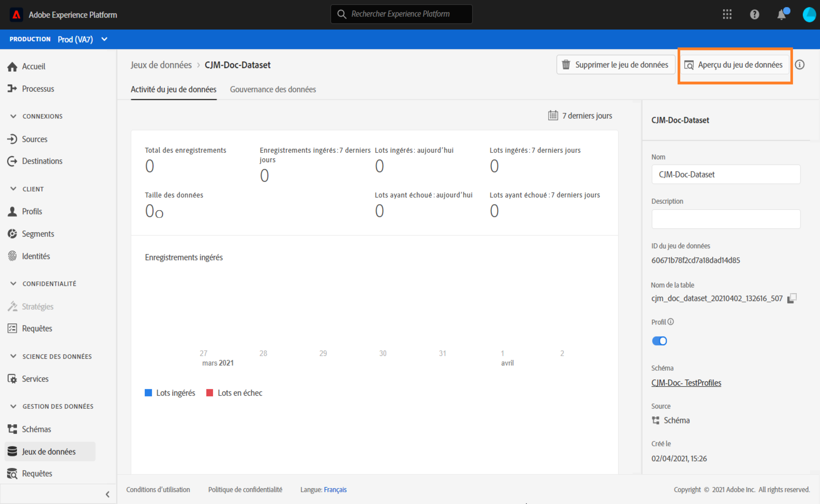Collapse the CONNEXIONS sidebar section
The width and height of the screenshot is (820, 504).
click(x=13, y=116)
